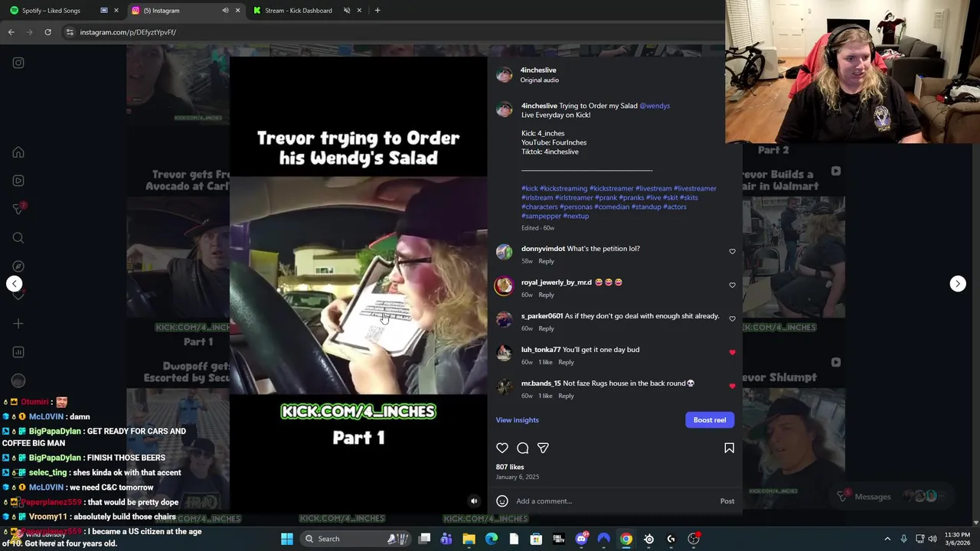Toggle reel audio mute button

click(x=474, y=501)
